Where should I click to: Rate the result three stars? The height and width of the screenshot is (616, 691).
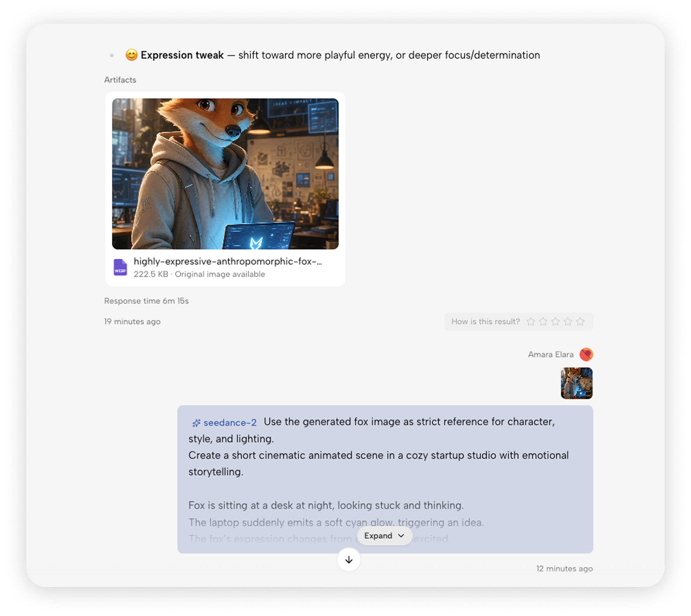click(x=555, y=321)
